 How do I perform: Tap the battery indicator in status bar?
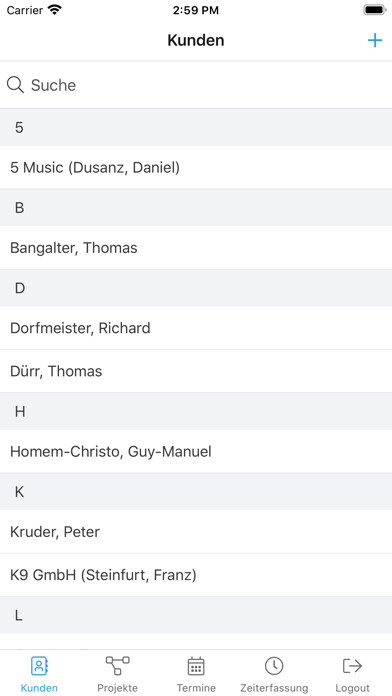coord(375,10)
